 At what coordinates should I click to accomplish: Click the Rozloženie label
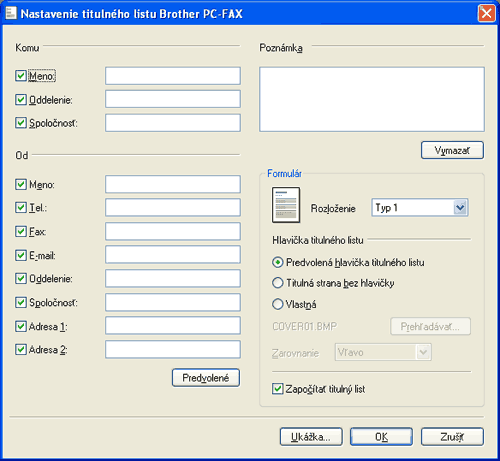[x=333, y=208]
